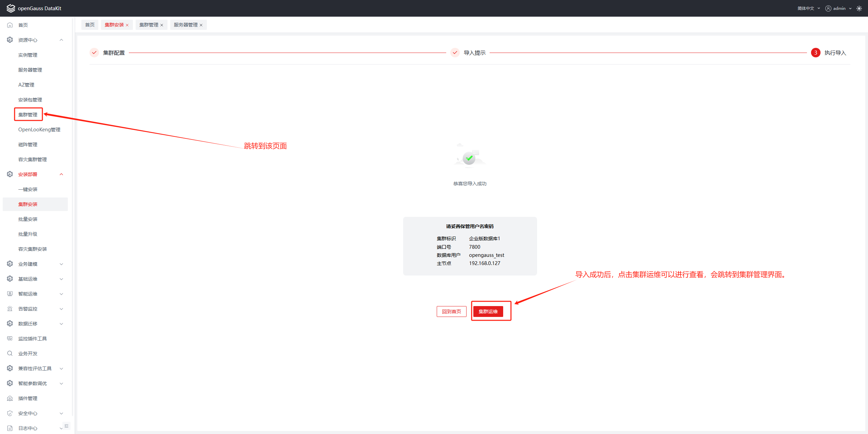Close the 集群管理 tab
This screenshot has height=434, width=868.
[162, 25]
